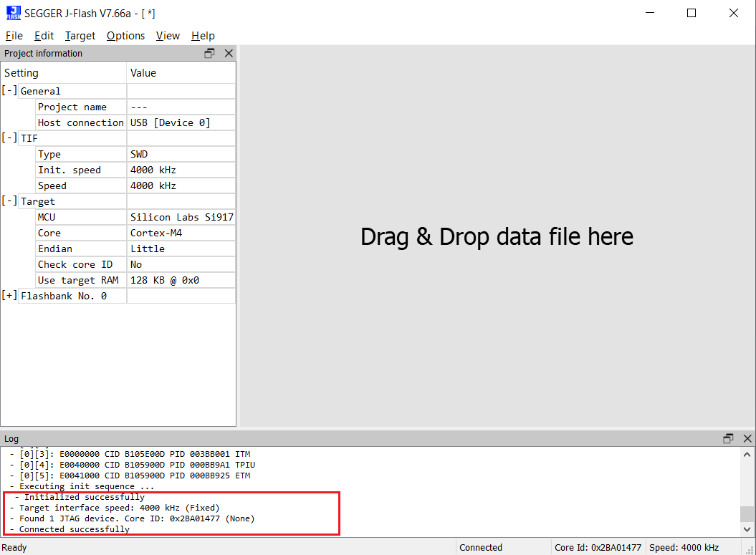Collapse the TIF settings group
Viewport: 756px width, 555px height.
tap(9, 137)
